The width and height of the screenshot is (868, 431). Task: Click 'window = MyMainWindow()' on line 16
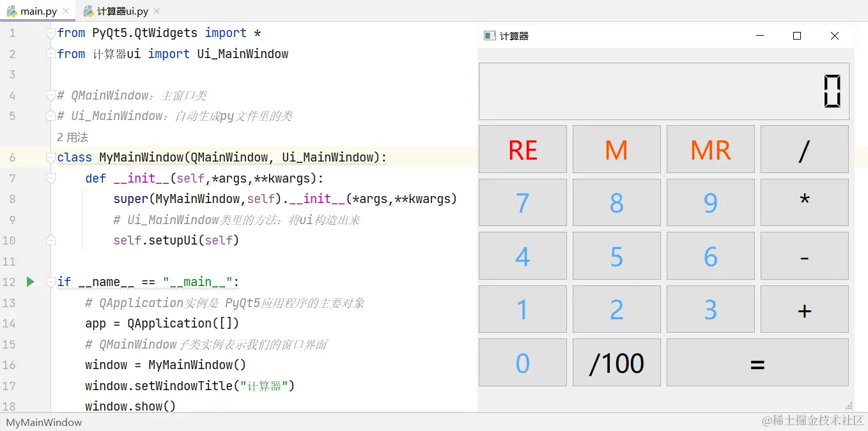pos(166,365)
